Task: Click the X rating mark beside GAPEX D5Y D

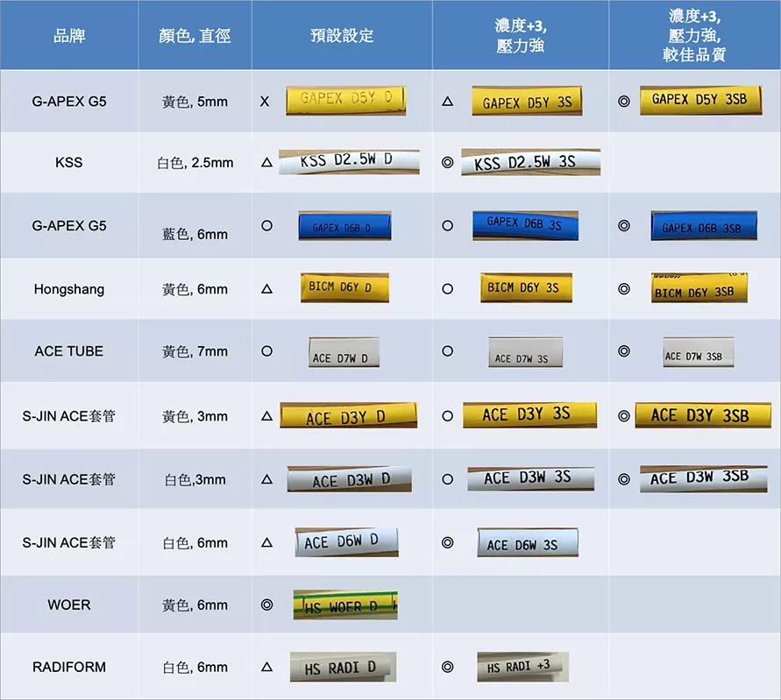Action: click(265, 102)
